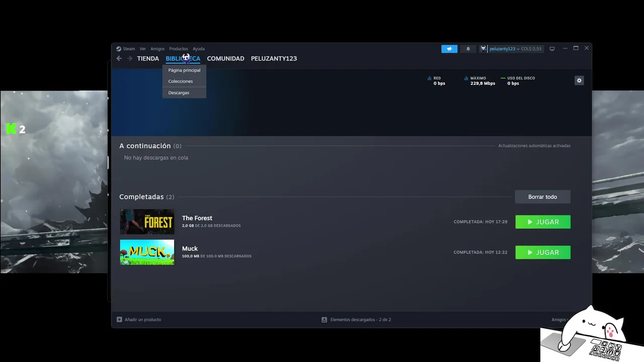Go forward with the right arrow
Viewport: 644px width, 362px height.
(129, 58)
